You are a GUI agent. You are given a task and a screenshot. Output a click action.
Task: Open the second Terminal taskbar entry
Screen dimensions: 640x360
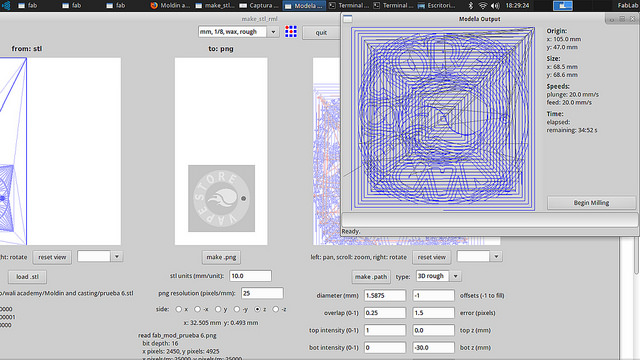pyautogui.click(x=393, y=5)
